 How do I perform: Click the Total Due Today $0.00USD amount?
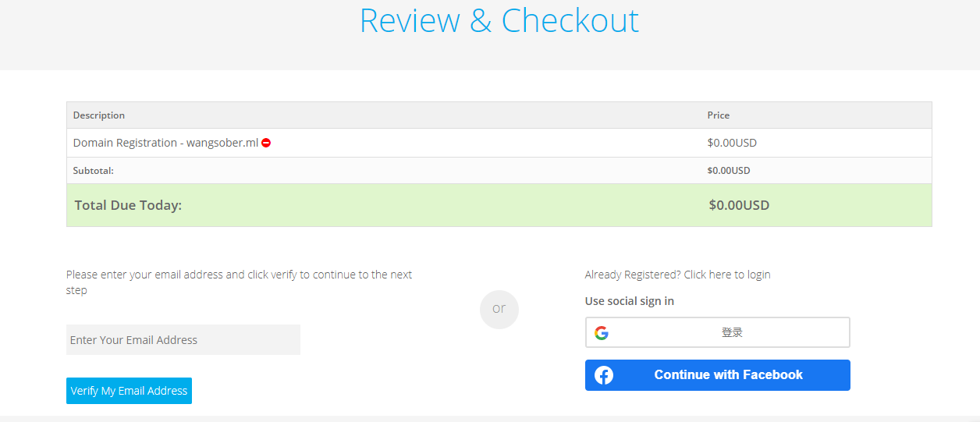739,206
